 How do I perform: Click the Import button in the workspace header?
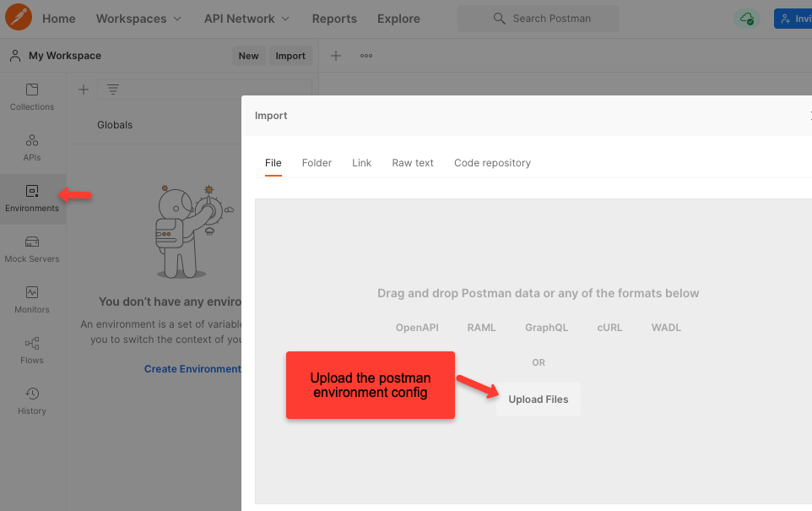pos(290,56)
